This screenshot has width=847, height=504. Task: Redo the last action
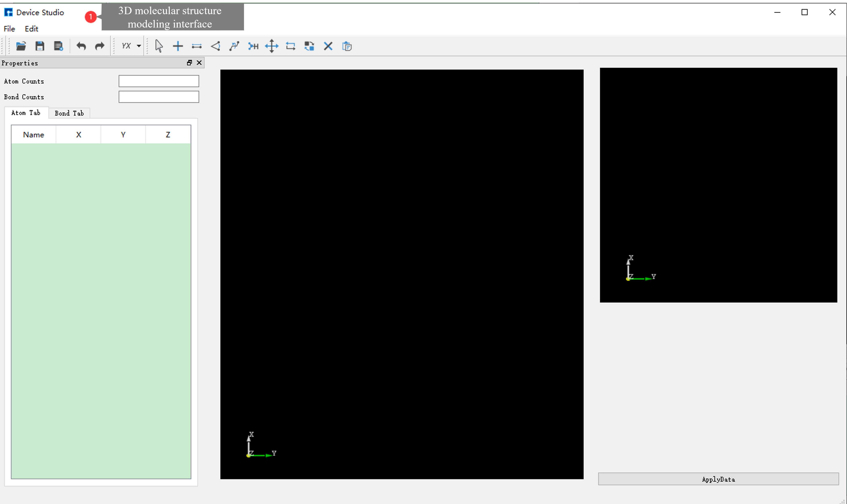(x=100, y=46)
